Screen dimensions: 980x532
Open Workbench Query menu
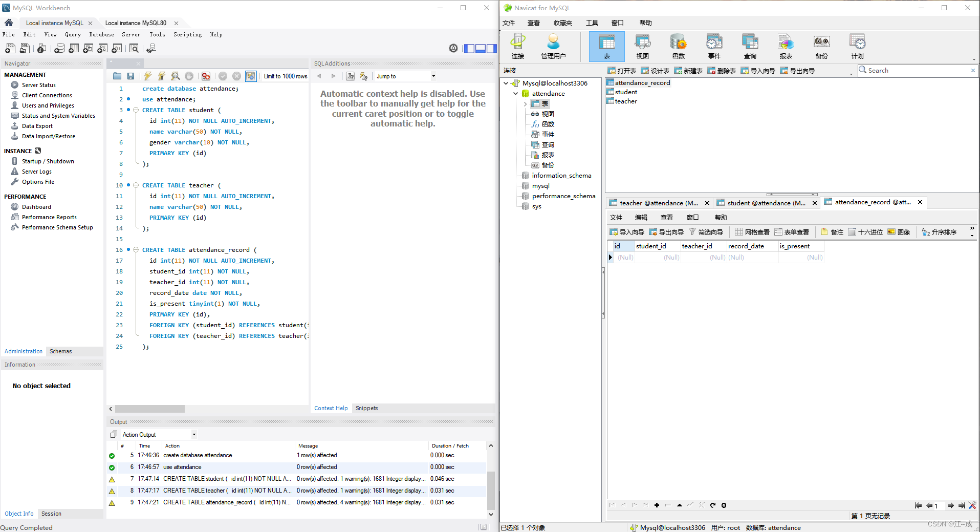[x=73, y=34]
